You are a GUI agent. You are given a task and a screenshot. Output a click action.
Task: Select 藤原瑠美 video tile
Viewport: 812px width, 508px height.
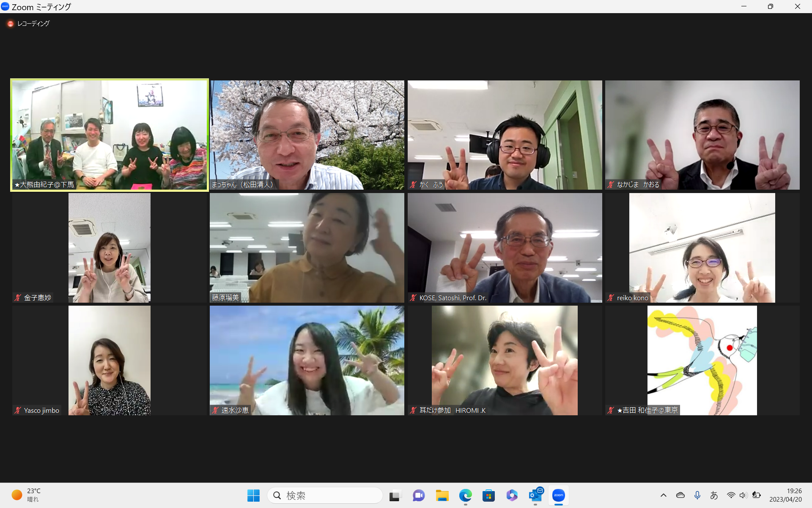coord(307,248)
